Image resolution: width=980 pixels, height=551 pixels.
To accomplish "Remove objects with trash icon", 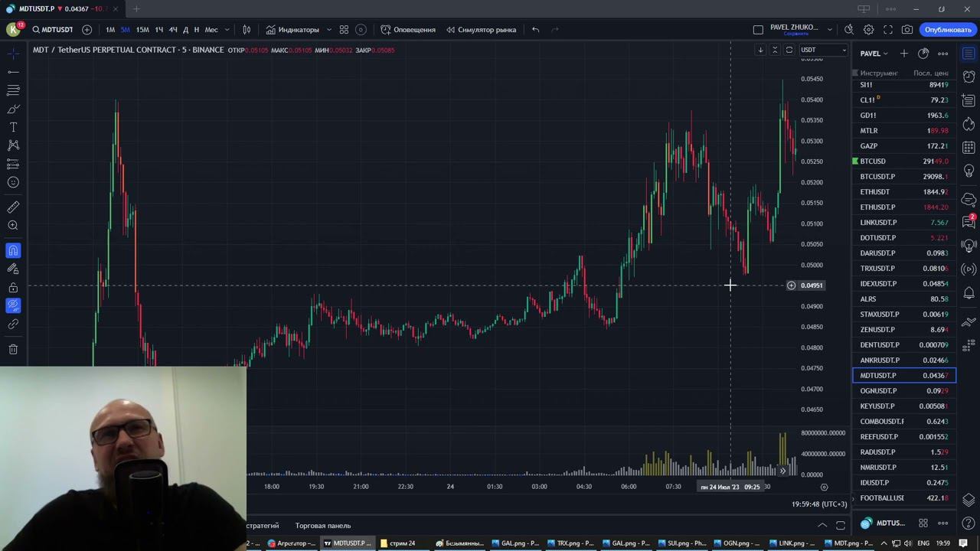I will [x=13, y=349].
